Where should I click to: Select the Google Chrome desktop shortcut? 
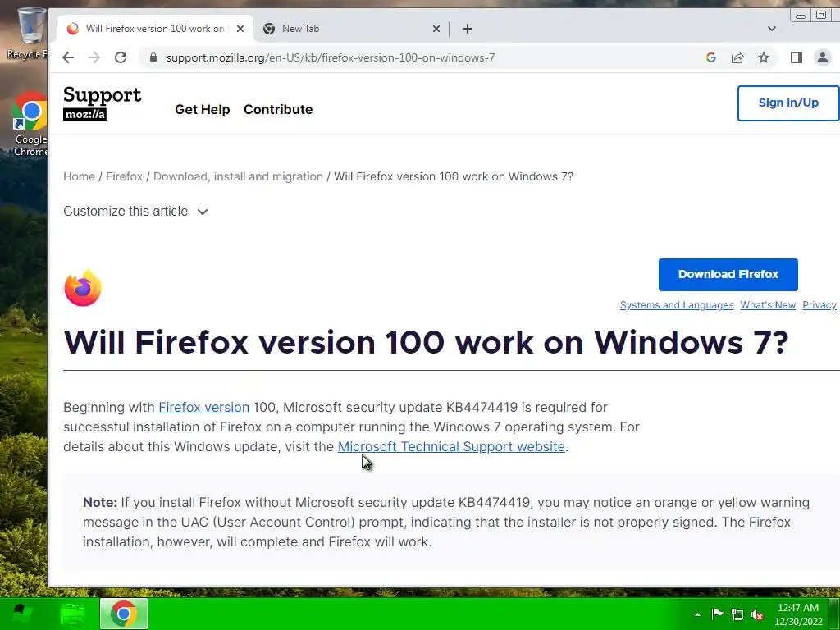pos(30,125)
